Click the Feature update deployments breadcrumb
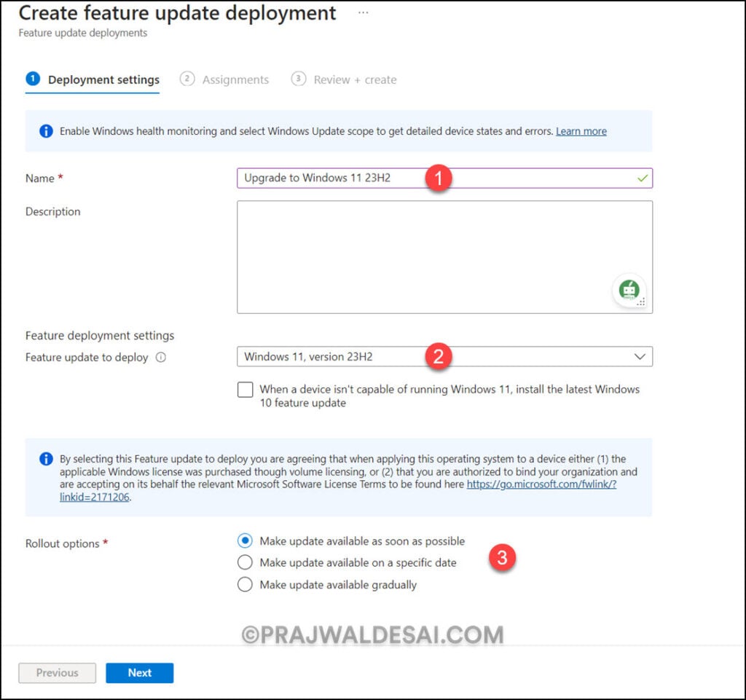The width and height of the screenshot is (746, 700). point(83,33)
